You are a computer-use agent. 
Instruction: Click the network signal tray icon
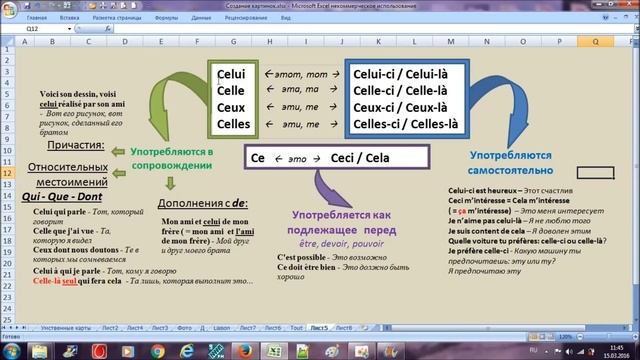pyautogui.click(x=580, y=351)
